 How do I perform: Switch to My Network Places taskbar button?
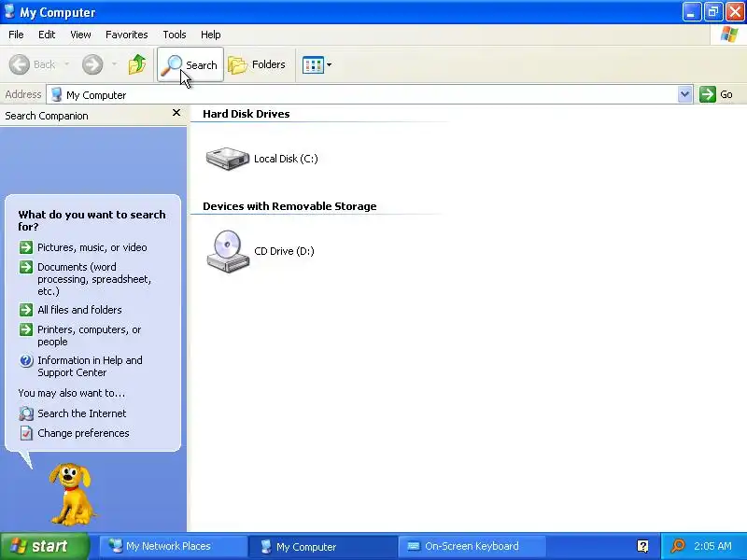173,546
